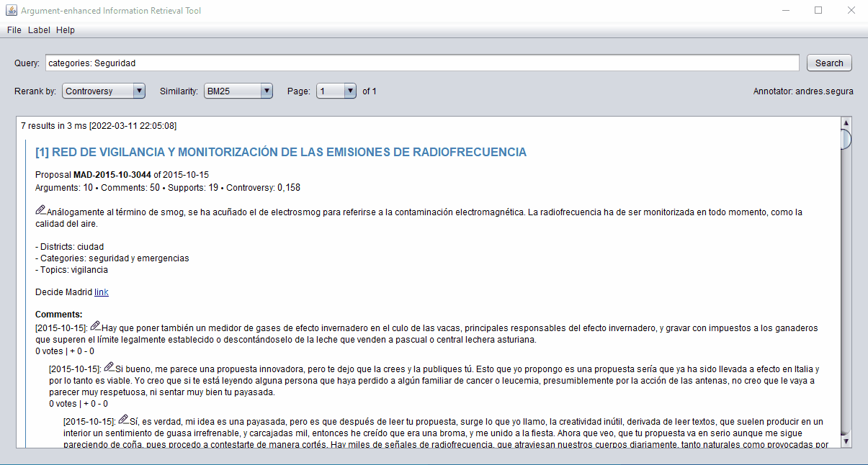Click the 'Districts: ciudad' line

(70, 247)
